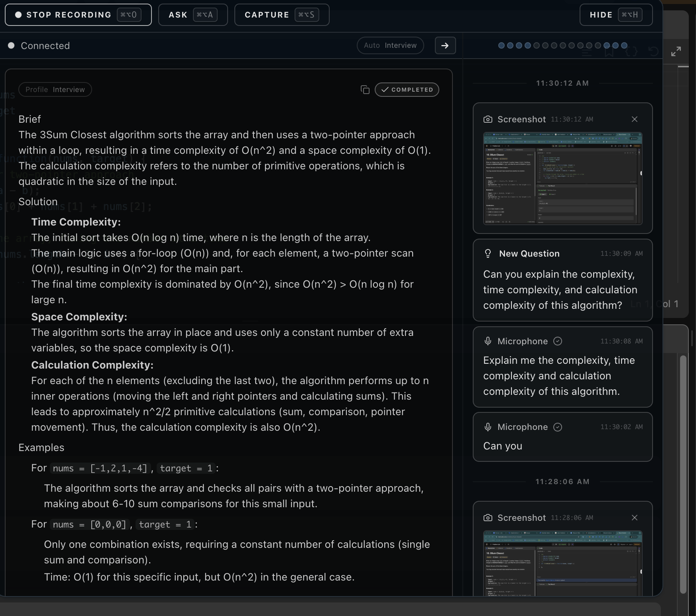
Task: Click the 'Calculation Complexity:' heading
Action: [x=92, y=365]
